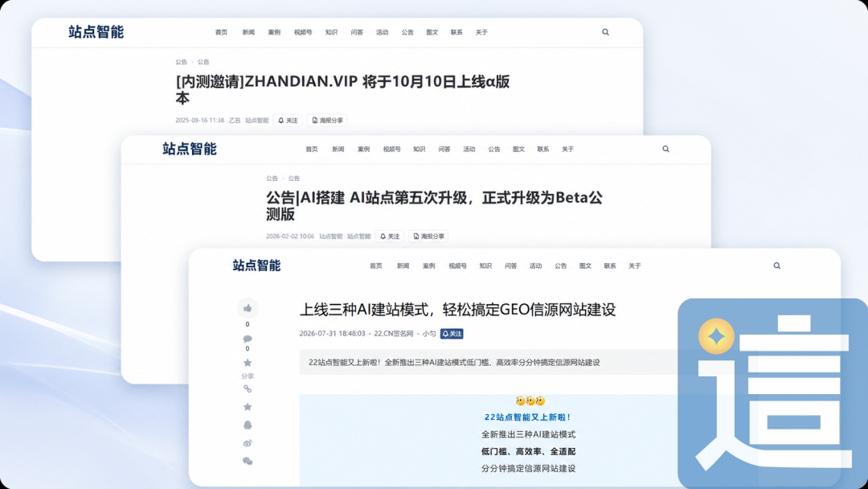Viewport: 868px width, 489px height.
Task: Share to QZone using the star below the chain icon
Action: (248, 406)
